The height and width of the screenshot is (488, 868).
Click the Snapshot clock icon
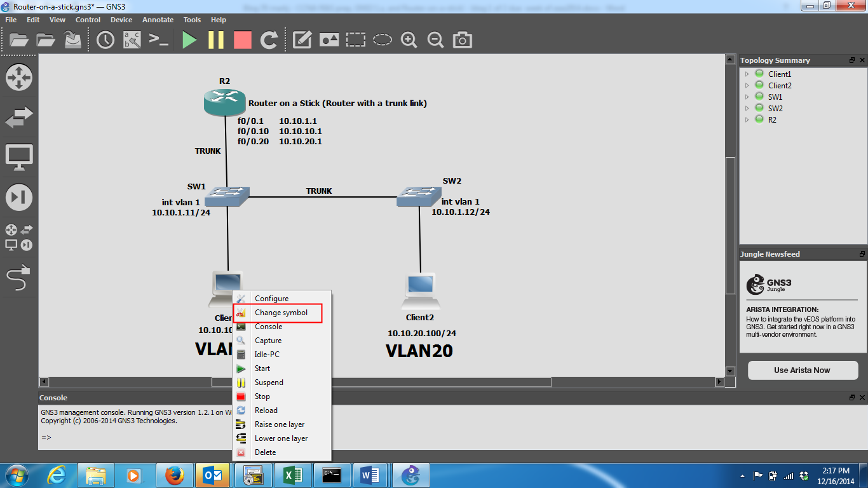pyautogui.click(x=105, y=39)
